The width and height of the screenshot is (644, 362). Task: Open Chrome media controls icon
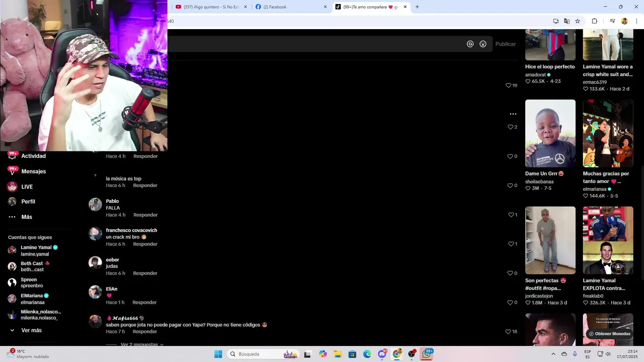(x=612, y=21)
